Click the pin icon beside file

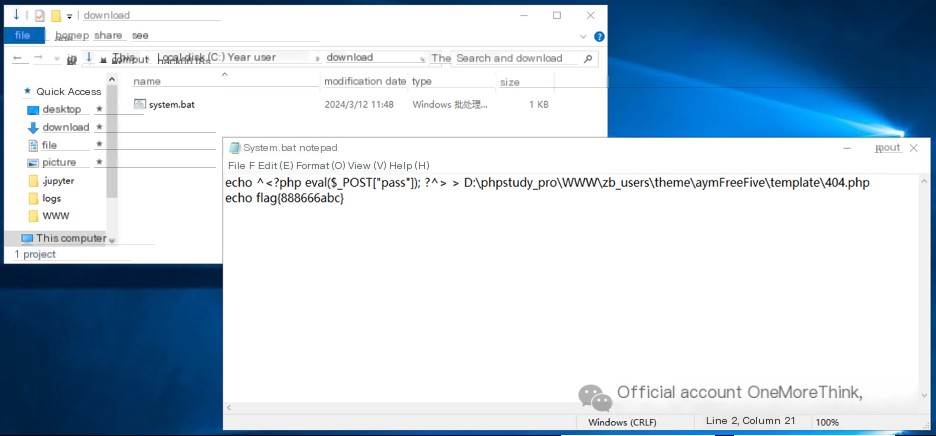coord(99,144)
